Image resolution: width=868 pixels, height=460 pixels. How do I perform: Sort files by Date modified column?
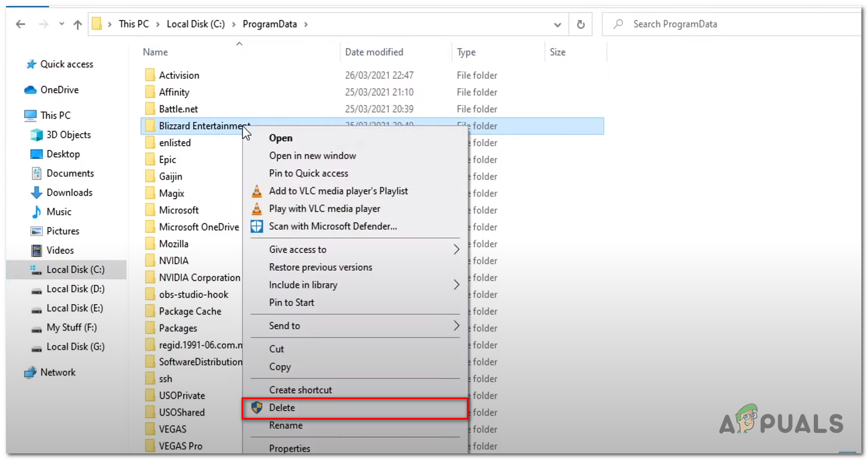374,52
